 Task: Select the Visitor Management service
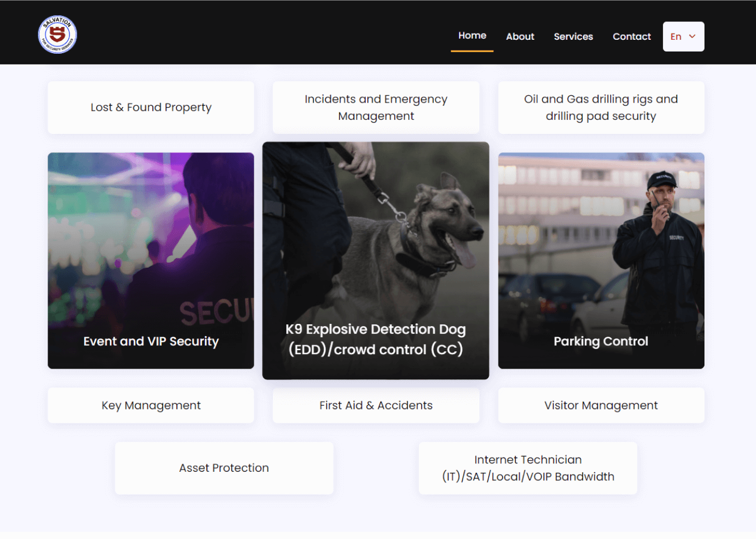[601, 405]
